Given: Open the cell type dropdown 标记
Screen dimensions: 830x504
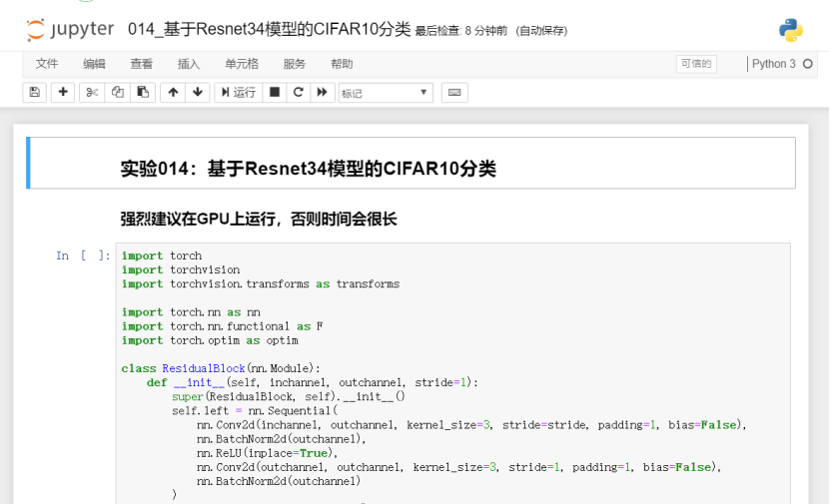Looking at the screenshot, I should coord(385,93).
